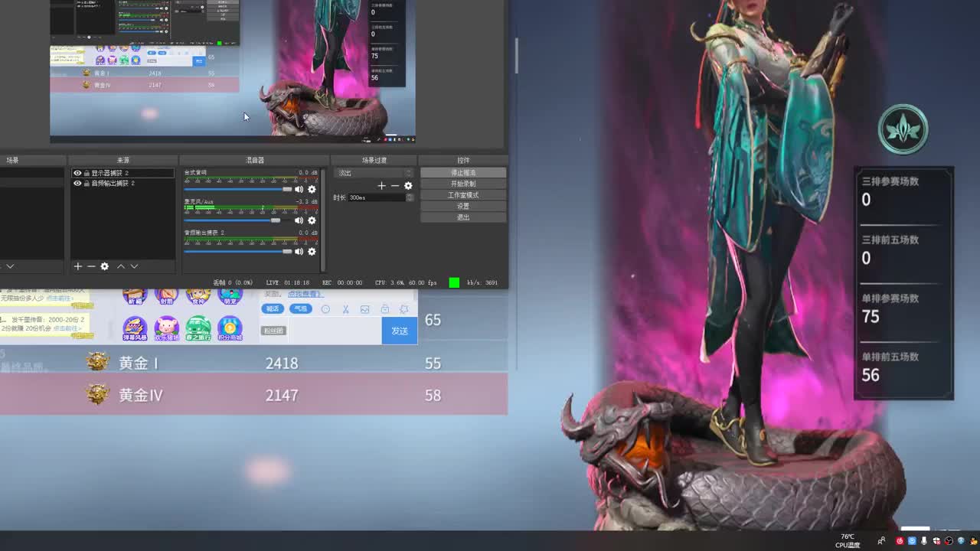Screen dimensions: 980x551
Task: Hide the 显示器捕获 2 source with its eye icon
Action: (x=77, y=173)
